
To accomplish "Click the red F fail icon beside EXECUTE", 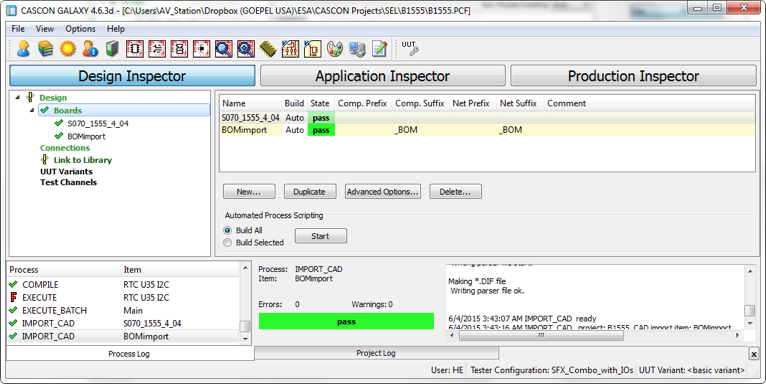I will click(x=14, y=297).
